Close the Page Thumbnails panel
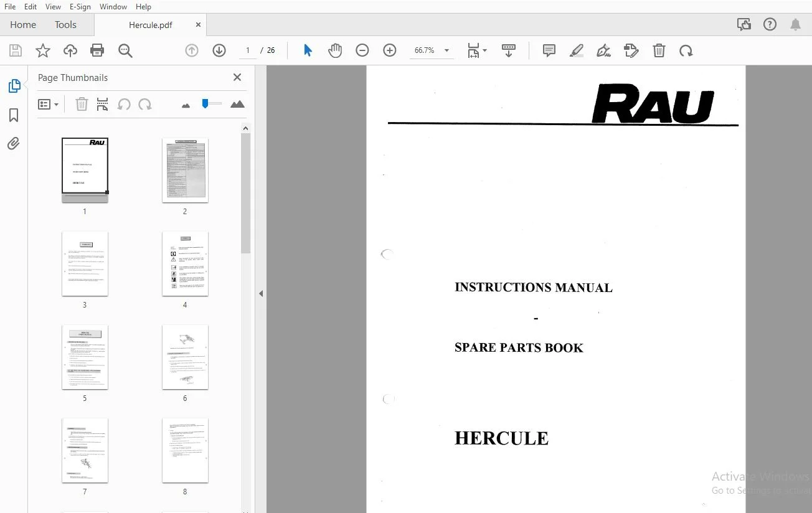 [237, 77]
